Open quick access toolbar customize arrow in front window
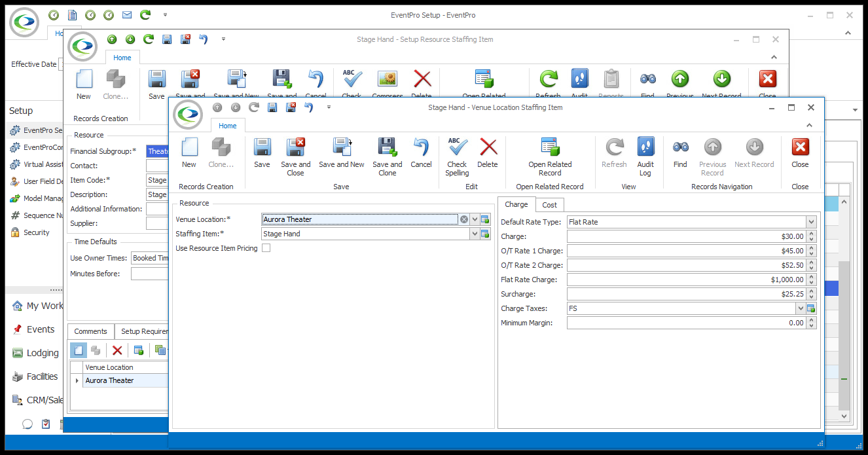The image size is (868, 455). [329, 107]
